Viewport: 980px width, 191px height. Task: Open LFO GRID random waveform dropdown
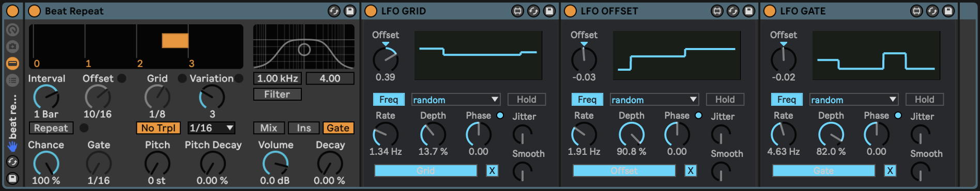456,100
